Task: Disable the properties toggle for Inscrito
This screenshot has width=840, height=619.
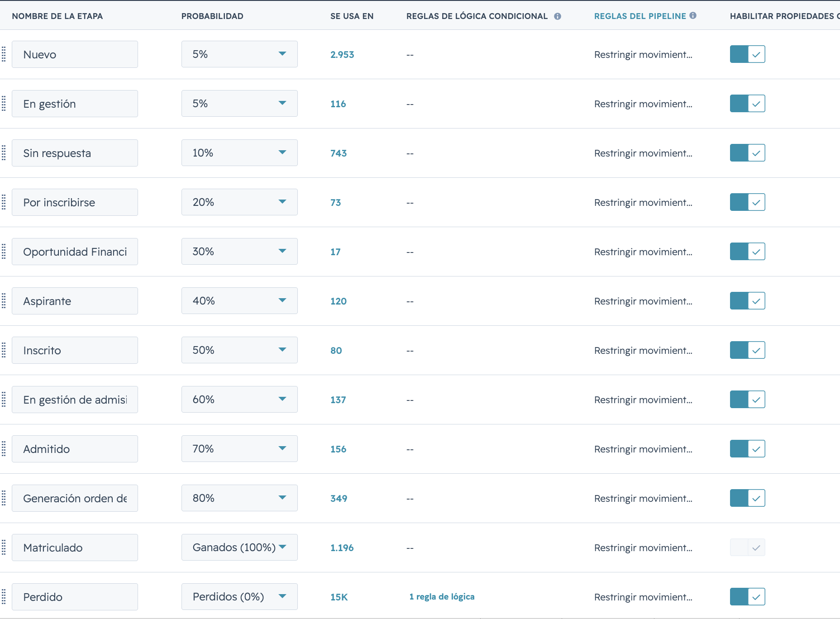Action: coord(747,350)
